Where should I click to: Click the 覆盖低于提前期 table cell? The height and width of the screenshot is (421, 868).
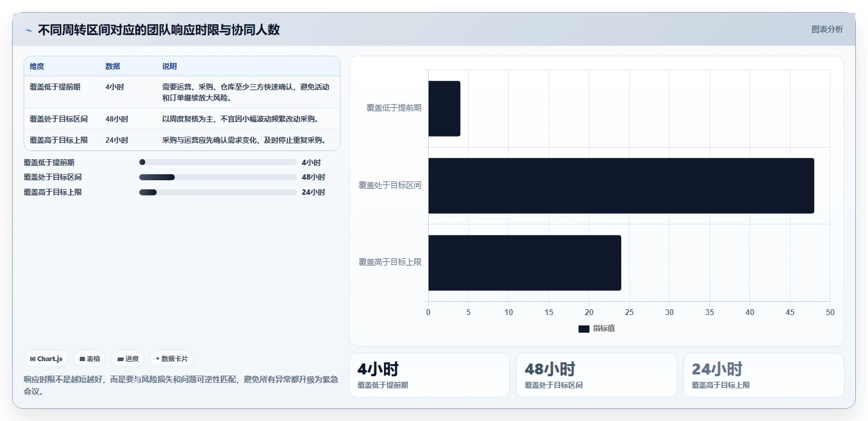pyautogui.click(x=55, y=87)
